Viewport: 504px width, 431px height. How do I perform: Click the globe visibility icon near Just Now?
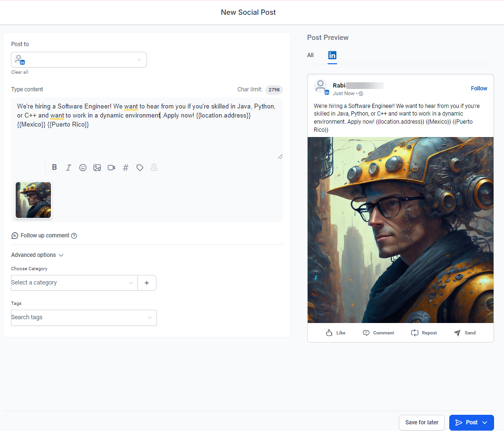(361, 94)
